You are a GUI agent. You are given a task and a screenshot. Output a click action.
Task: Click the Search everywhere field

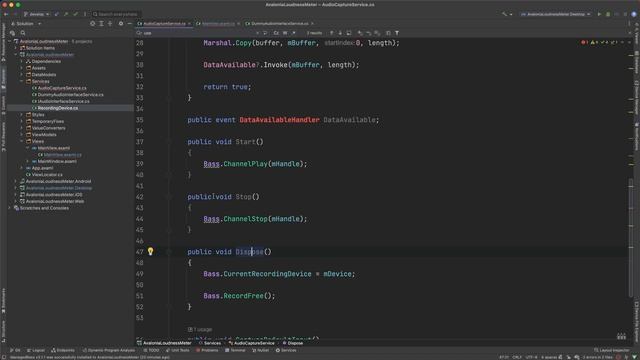(x=116, y=14)
